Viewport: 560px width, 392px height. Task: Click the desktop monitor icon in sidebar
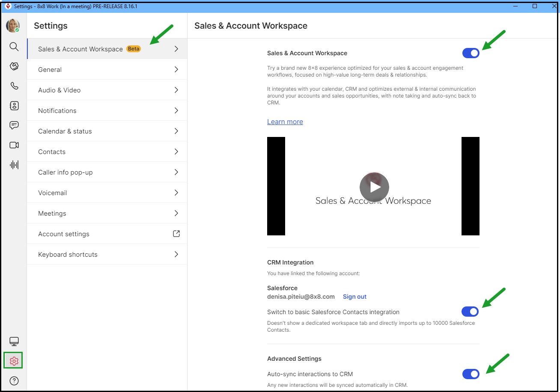14,342
